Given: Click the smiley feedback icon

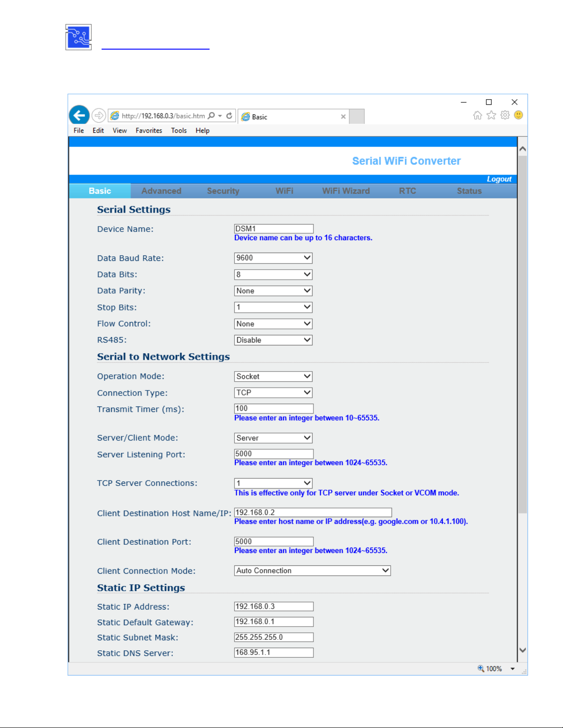Looking at the screenshot, I should click(x=518, y=115).
